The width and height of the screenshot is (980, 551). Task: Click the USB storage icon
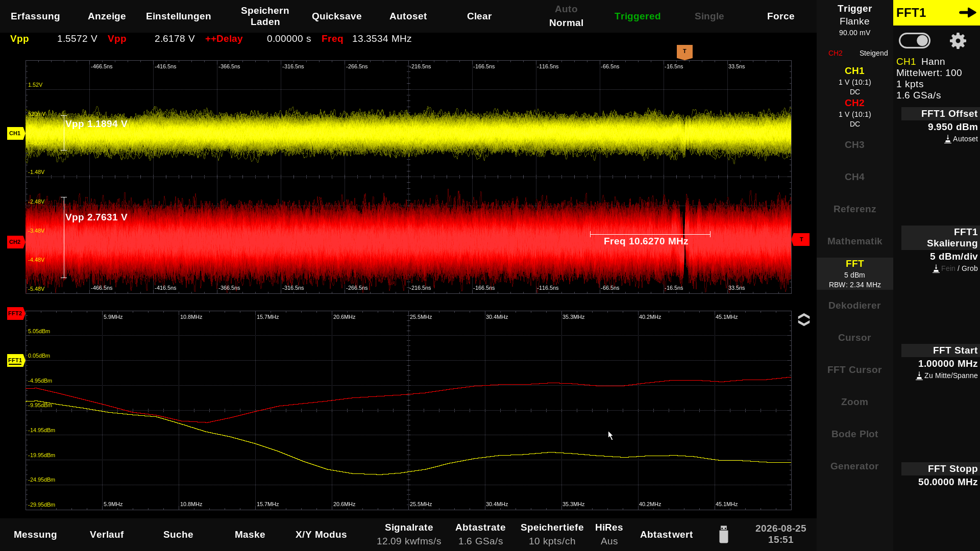[723, 534]
